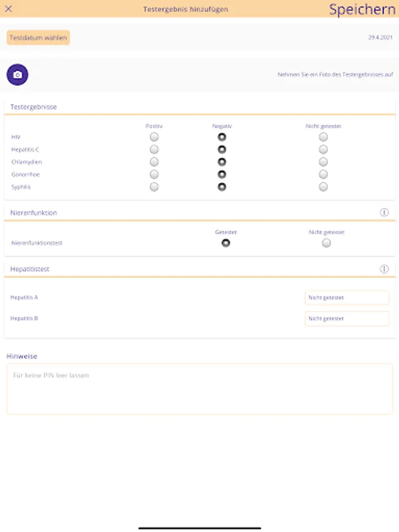Close the add test result form

tap(8, 9)
